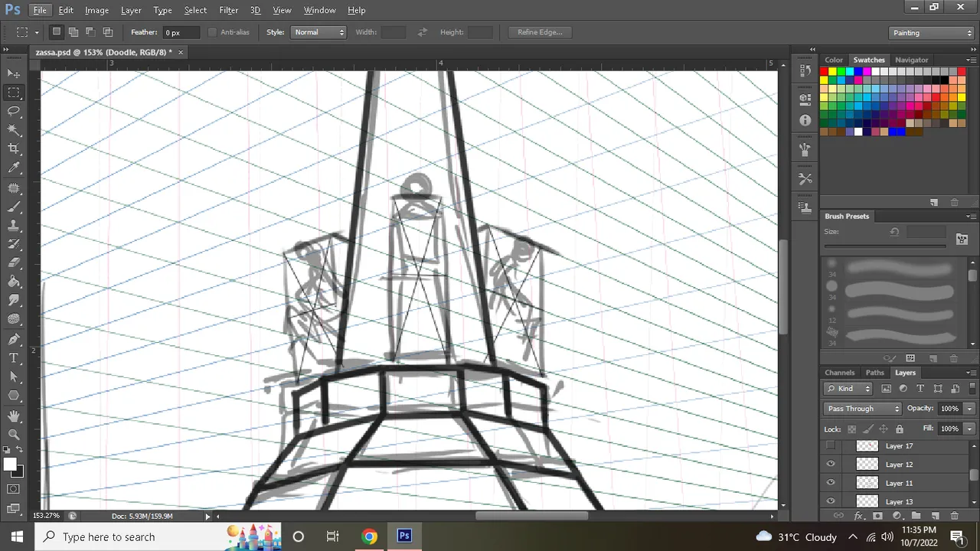
Task: Open the Layers panel flyout menu
Action: pos(970,373)
